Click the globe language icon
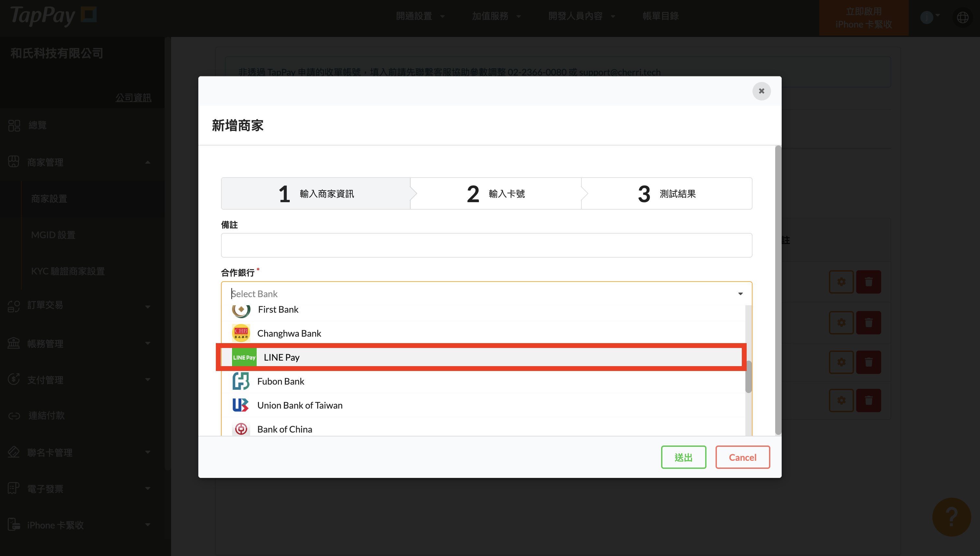 pos(962,17)
